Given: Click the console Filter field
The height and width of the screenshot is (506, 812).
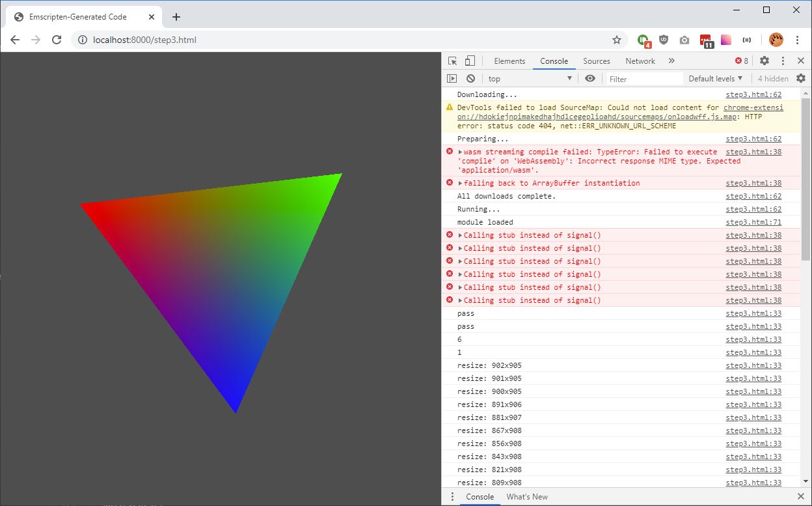Looking at the screenshot, I should pos(645,79).
